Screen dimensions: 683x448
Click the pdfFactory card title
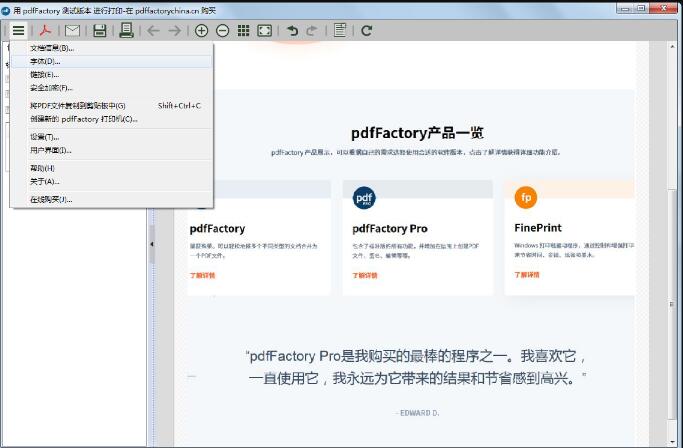[x=217, y=229]
